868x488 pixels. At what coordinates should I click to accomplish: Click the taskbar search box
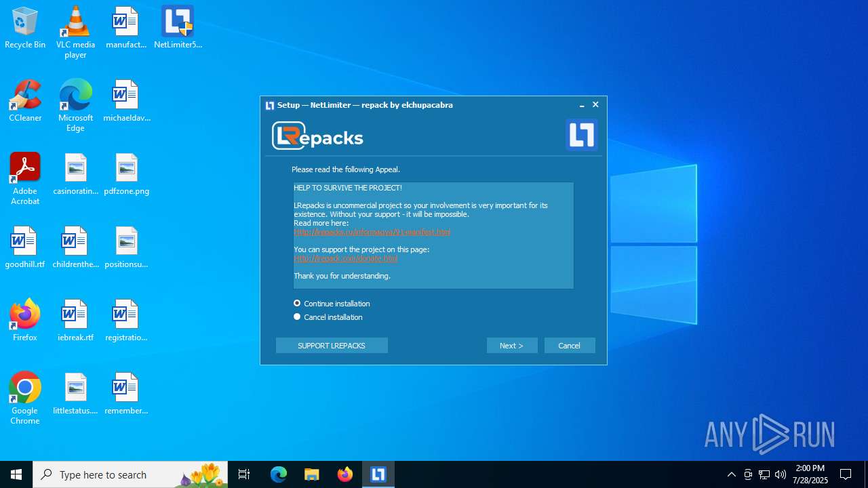point(130,474)
